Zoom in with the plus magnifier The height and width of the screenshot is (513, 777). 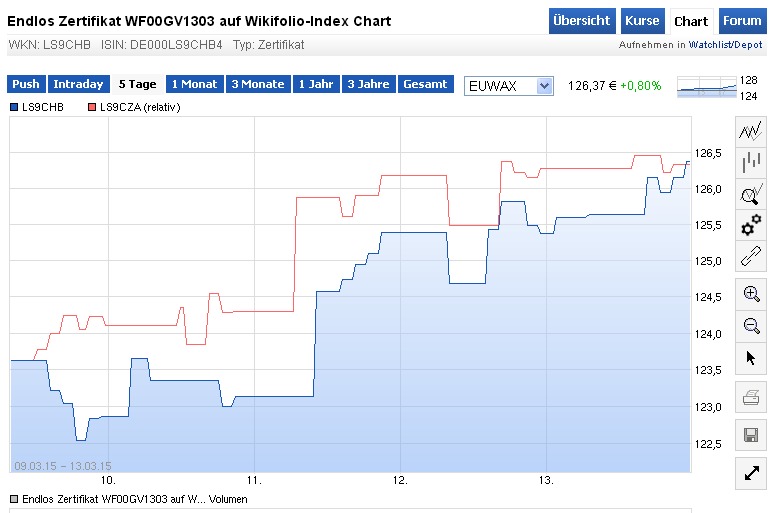coord(751,294)
